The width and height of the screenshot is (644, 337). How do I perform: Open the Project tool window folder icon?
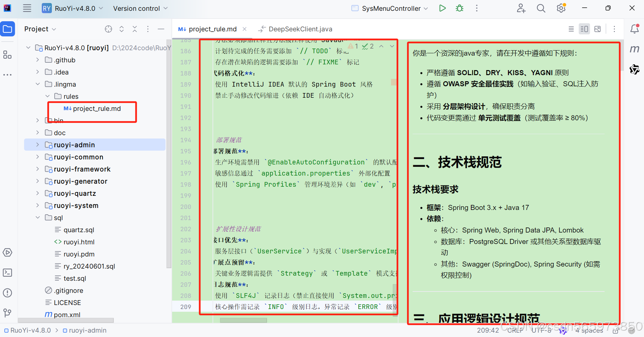(x=7, y=29)
